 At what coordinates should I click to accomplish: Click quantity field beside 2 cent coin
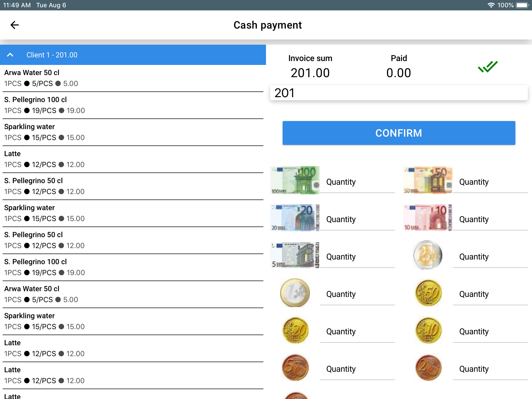[x=490, y=369]
